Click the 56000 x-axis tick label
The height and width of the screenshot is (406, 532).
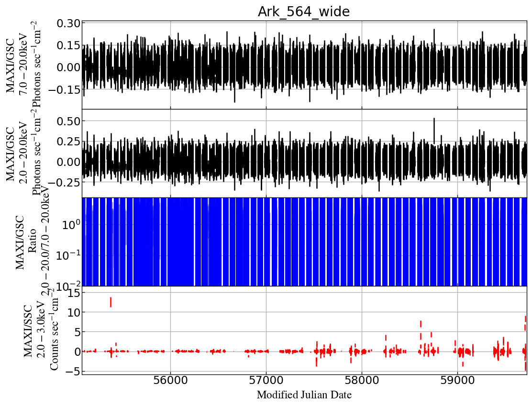pyautogui.click(x=170, y=380)
